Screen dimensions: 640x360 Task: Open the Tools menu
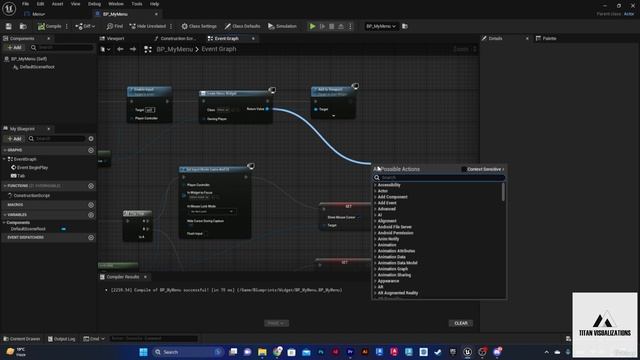(x=137, y=4)
